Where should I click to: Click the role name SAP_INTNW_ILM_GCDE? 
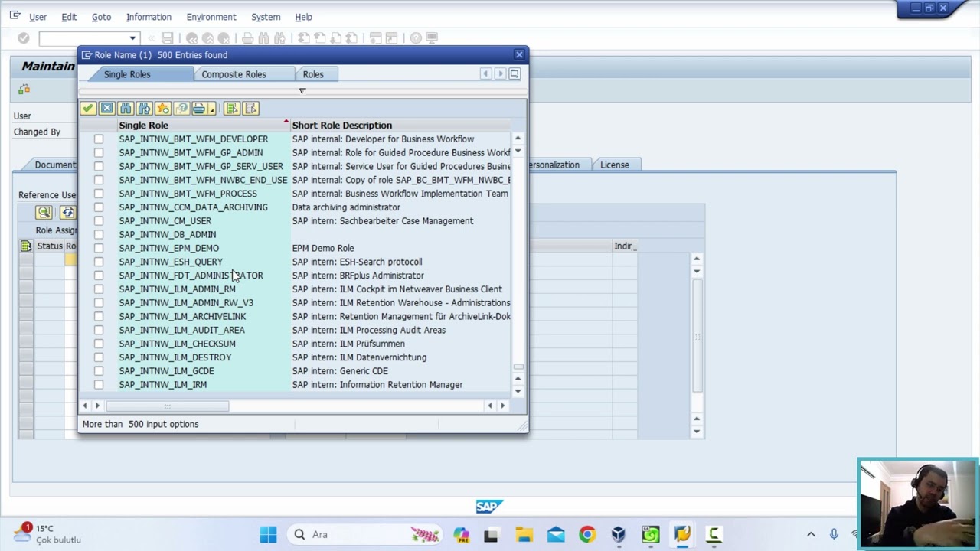click(166, 371)
